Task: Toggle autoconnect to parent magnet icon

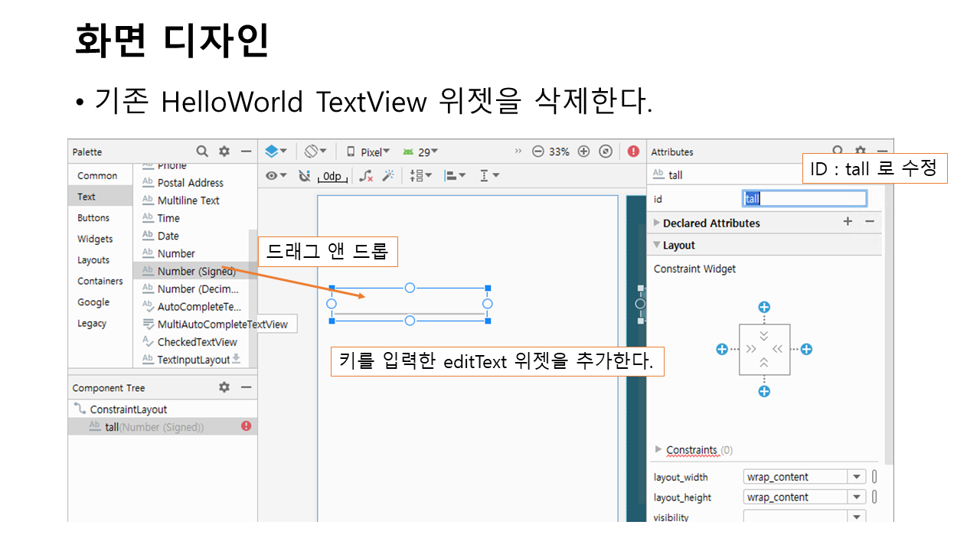Action: tap(304, 176)
